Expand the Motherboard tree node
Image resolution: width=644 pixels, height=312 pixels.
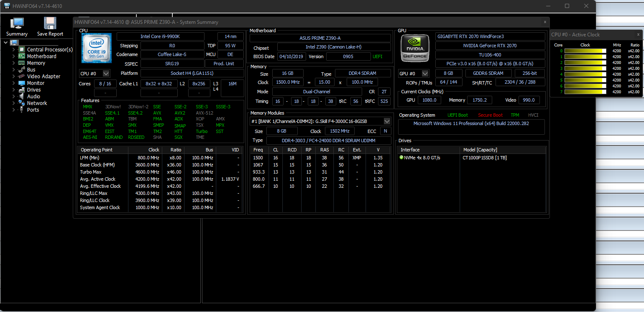click(13, 56)
